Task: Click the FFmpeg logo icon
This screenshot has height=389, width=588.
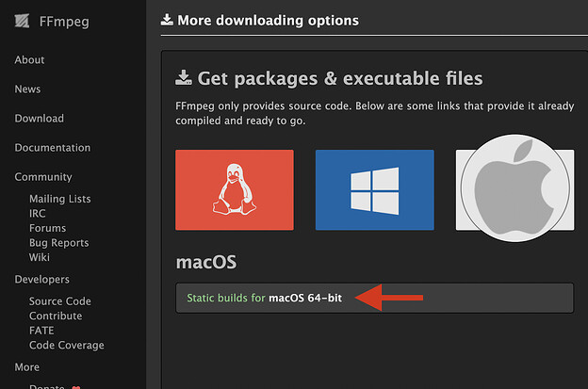Action: point(22,21)
